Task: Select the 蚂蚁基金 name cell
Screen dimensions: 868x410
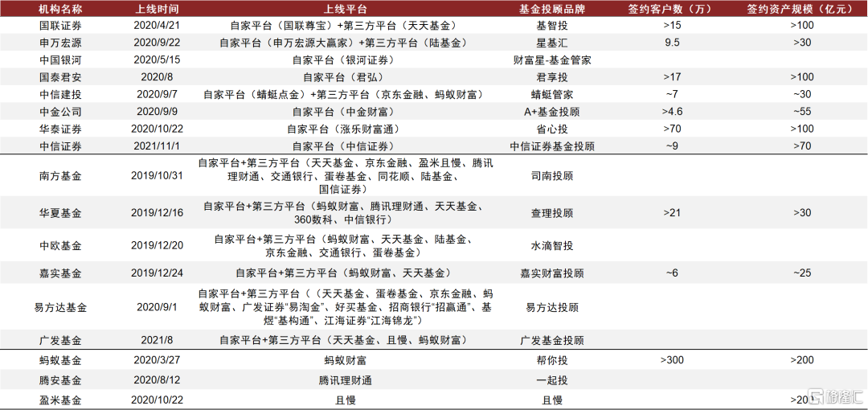Action: (x=59, y=360)
